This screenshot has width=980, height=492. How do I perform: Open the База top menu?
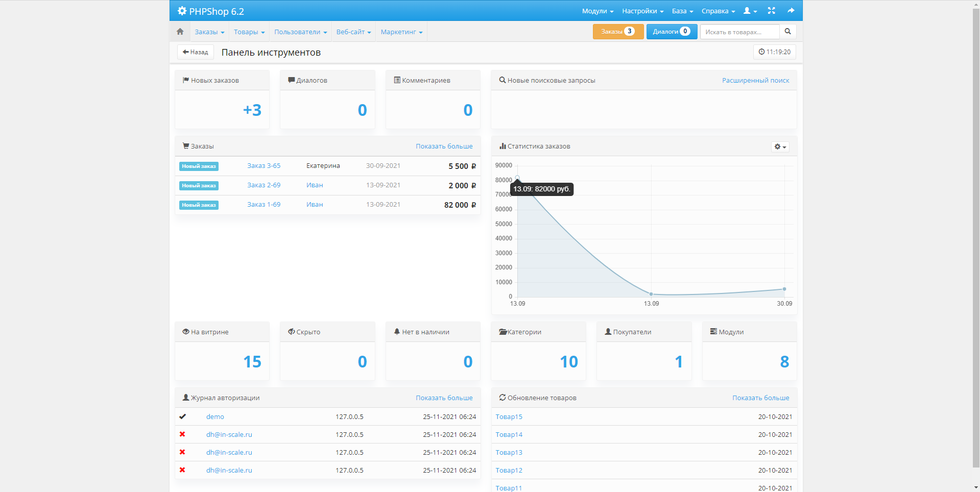[682, 11]
